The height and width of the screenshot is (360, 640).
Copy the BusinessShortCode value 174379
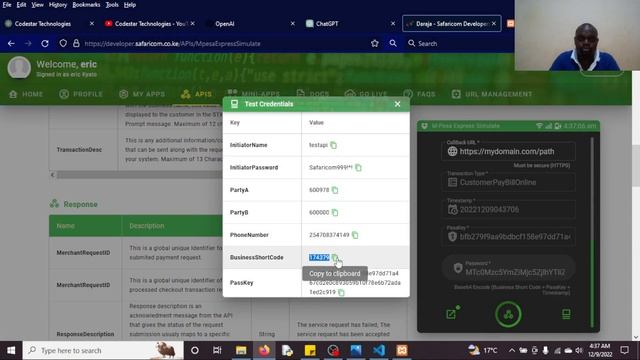point(335,257)
